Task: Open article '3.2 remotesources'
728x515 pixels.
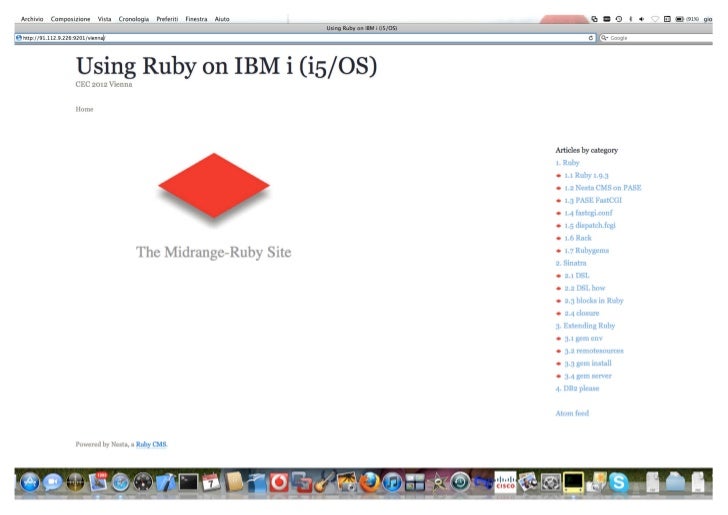Action: coord(594,351)
